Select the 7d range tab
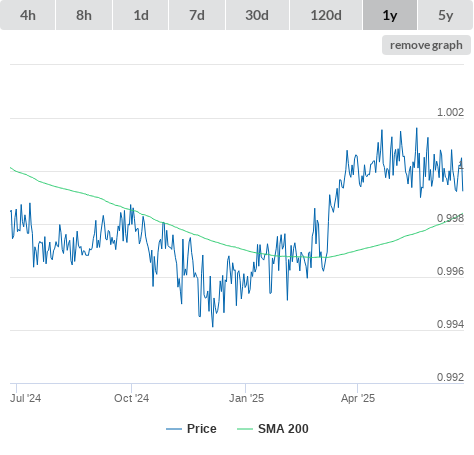 197,15
